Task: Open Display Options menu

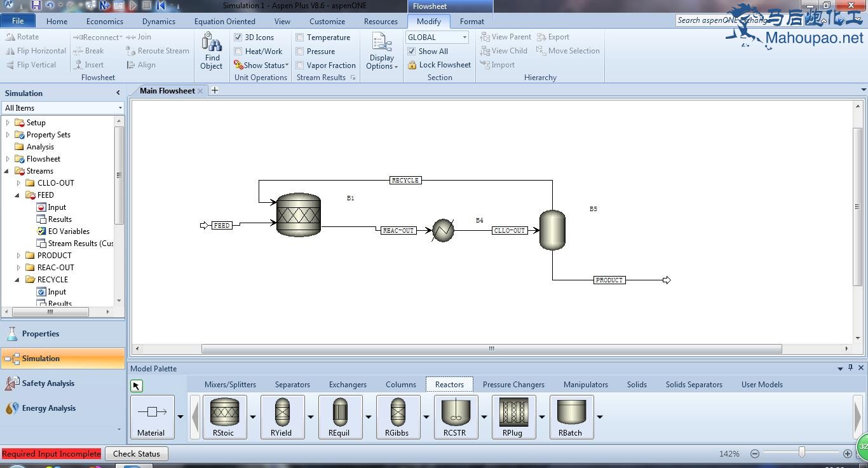Action: click(381, 52)
